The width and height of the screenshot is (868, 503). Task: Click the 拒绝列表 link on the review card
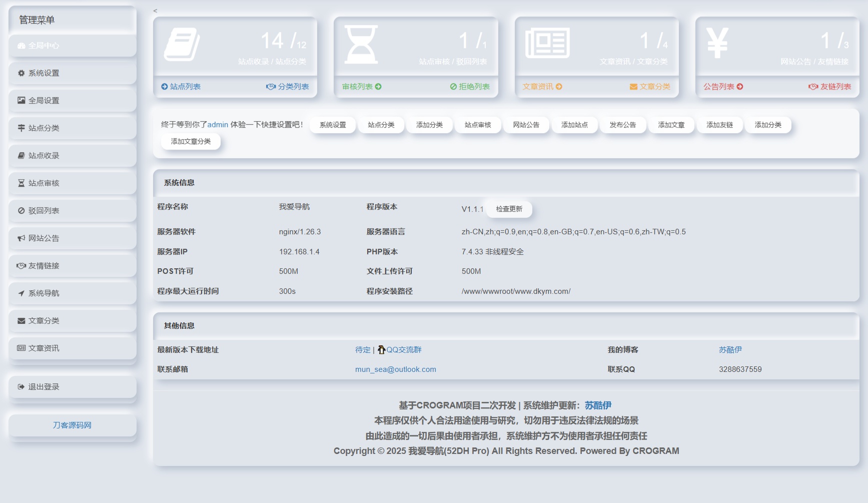pos(469,86)
